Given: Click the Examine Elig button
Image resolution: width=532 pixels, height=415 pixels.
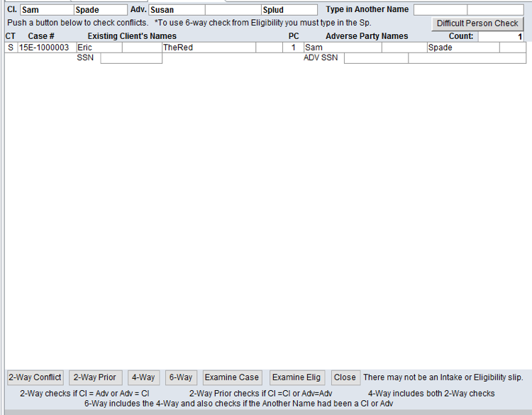Looking at the screenshot, I should (x=297, y=377).
